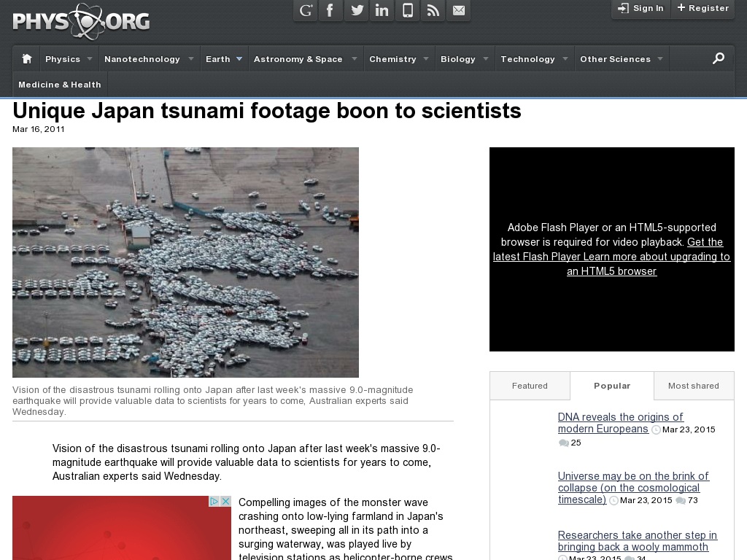747x560 pixels.
Task: Click date 'Mar 23, 2015' beside Europeans article
Action: (x=689, y=429)
